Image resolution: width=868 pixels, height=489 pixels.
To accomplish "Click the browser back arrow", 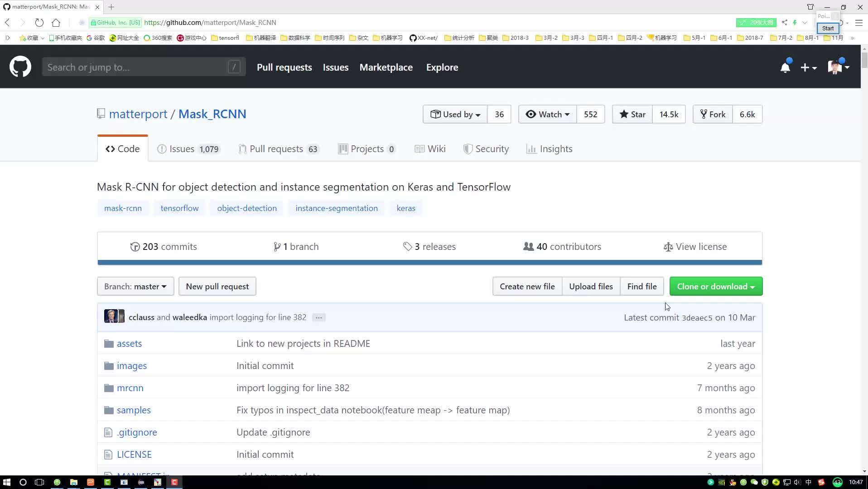I will (x=7, y=22).
